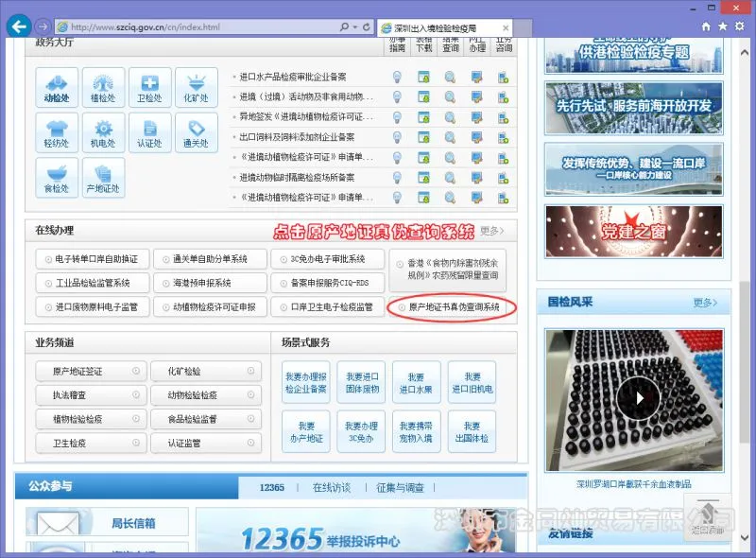
Task: Expand 更多 in 在线办理 section
Action: [x=492, y=231]
